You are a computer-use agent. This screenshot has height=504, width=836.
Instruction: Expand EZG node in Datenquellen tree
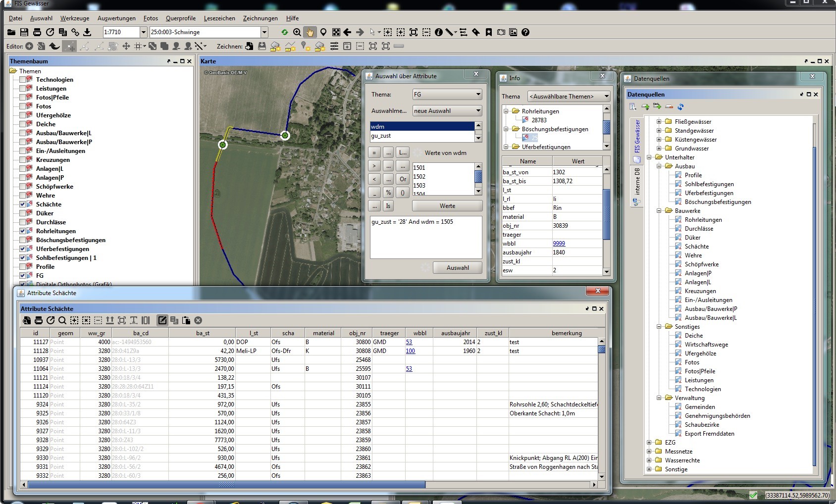coord(649,443)
